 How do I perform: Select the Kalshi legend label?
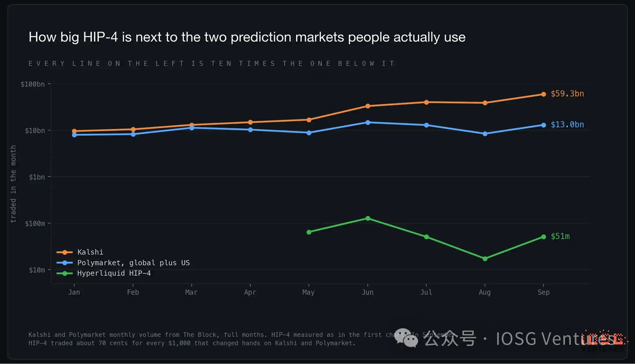tap(90, 252)
